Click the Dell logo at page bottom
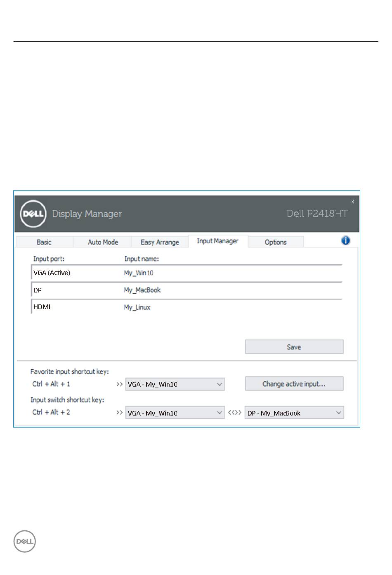The image size is (392, 575). click(x=25, y=542)
